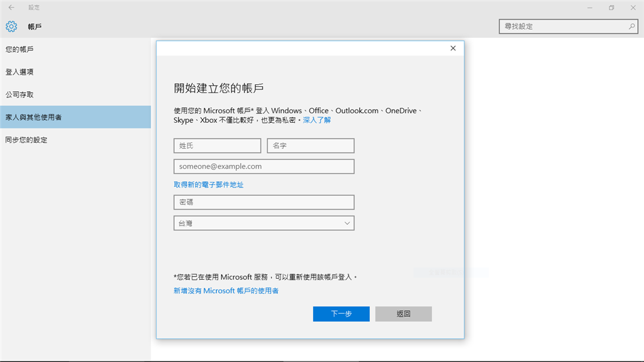Click into the 尋找設定 search box
Screen dimensions: 644x362
(x=568, y=26)
